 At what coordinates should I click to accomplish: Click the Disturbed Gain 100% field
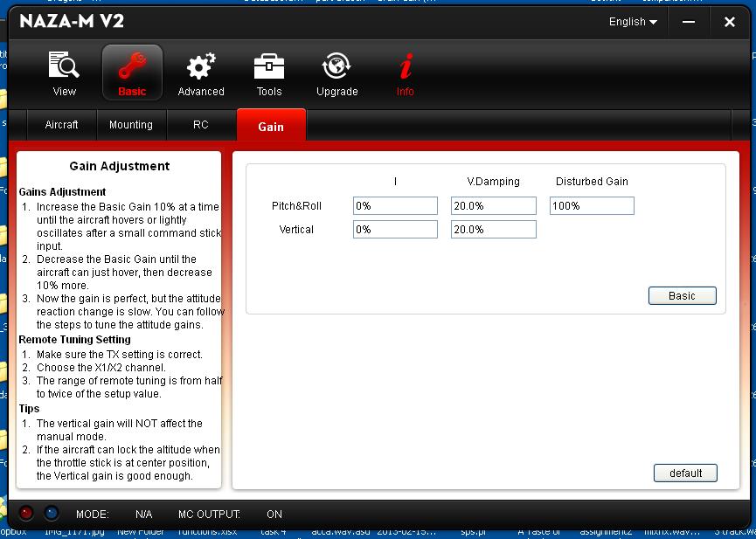(x=592, y=206)
